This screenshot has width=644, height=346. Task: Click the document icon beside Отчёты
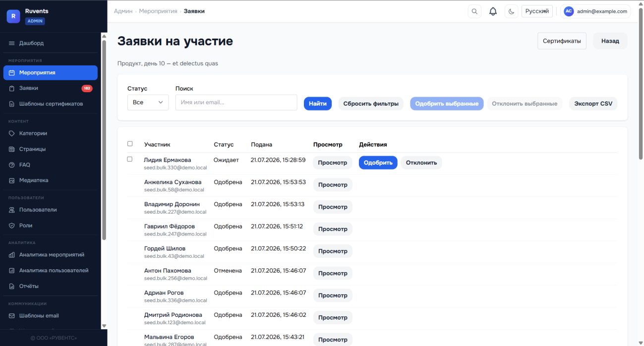click(12, 287)
